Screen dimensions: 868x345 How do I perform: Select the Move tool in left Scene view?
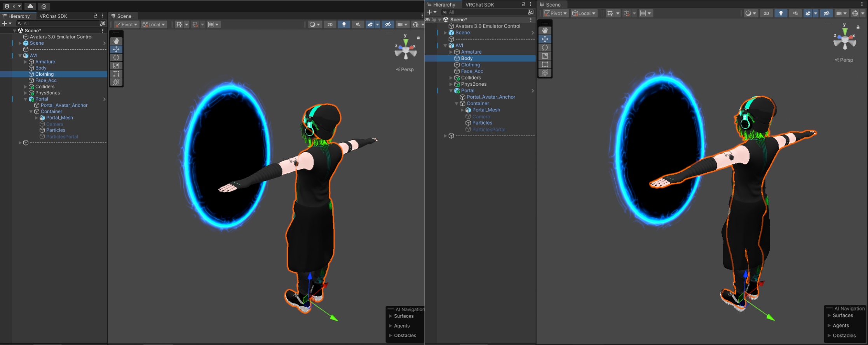(116, 49)
